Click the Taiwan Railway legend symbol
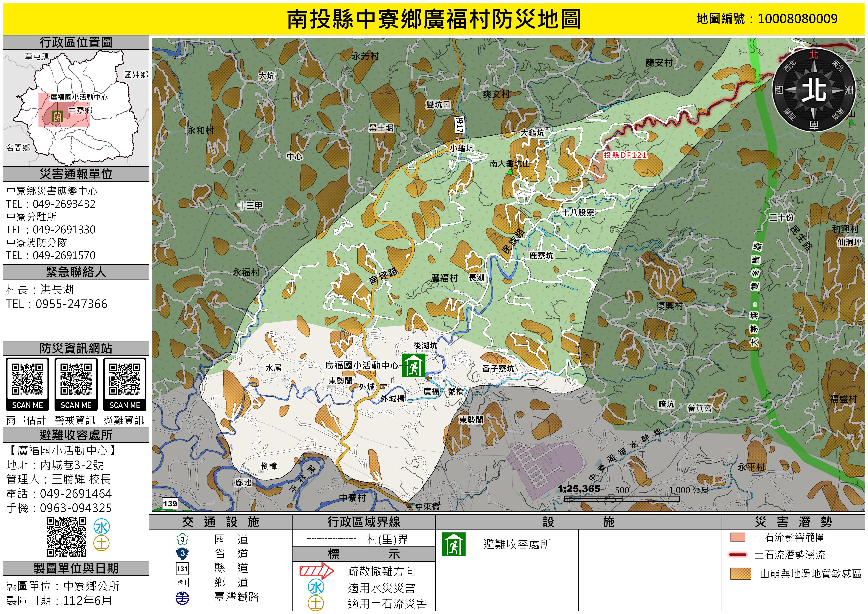This screenshot has height=614, width=868. point(183,598)
